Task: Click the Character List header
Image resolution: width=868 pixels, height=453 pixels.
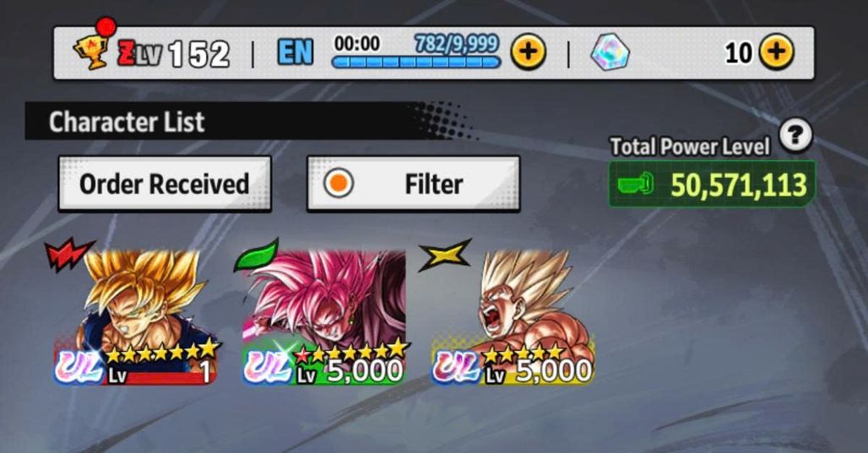Action: (x=127, y=121)
